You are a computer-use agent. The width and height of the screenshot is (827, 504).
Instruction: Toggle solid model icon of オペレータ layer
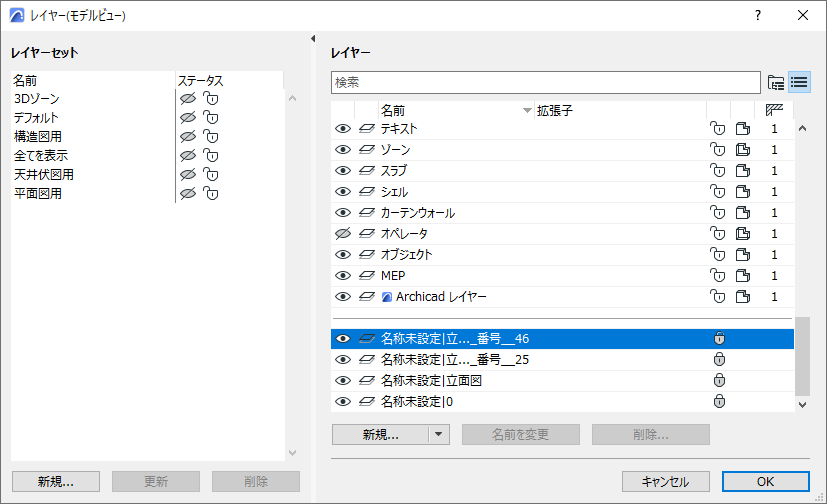pyautogui.click(x=743, y=234)
